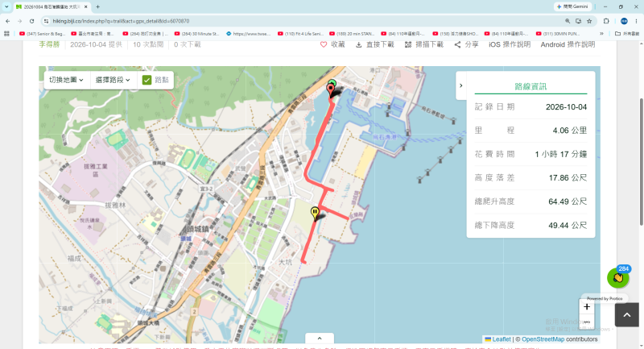The image size is (644, 349).
Task: Open bookmark (311) 30MIN PUN...
Action: click(x=559, y=34)
